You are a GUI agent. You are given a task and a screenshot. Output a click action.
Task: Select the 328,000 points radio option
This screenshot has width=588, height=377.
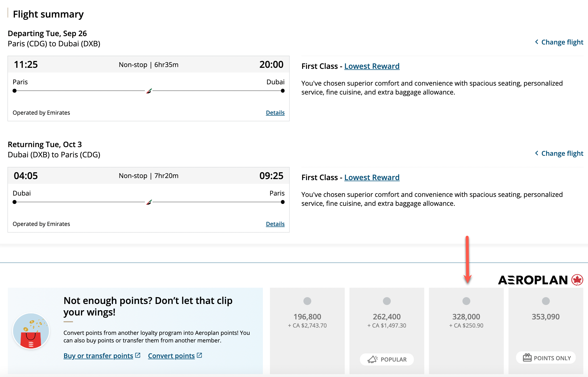click(466, 301)
